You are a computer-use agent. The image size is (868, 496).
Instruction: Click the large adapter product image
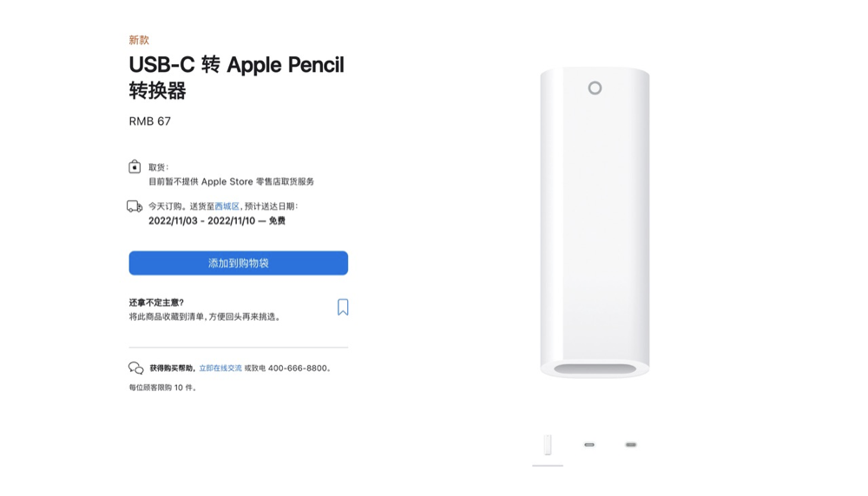[x=595, y=222]
